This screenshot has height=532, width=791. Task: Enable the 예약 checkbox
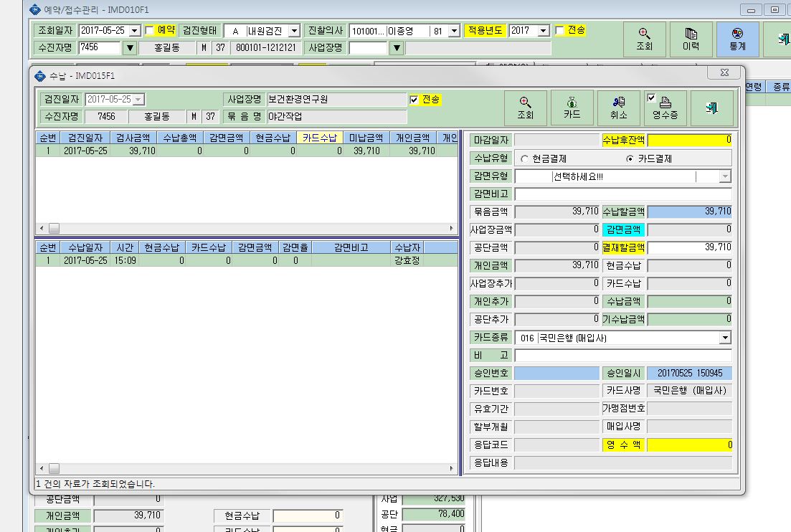pyautogui.click(x=149, y=30)
